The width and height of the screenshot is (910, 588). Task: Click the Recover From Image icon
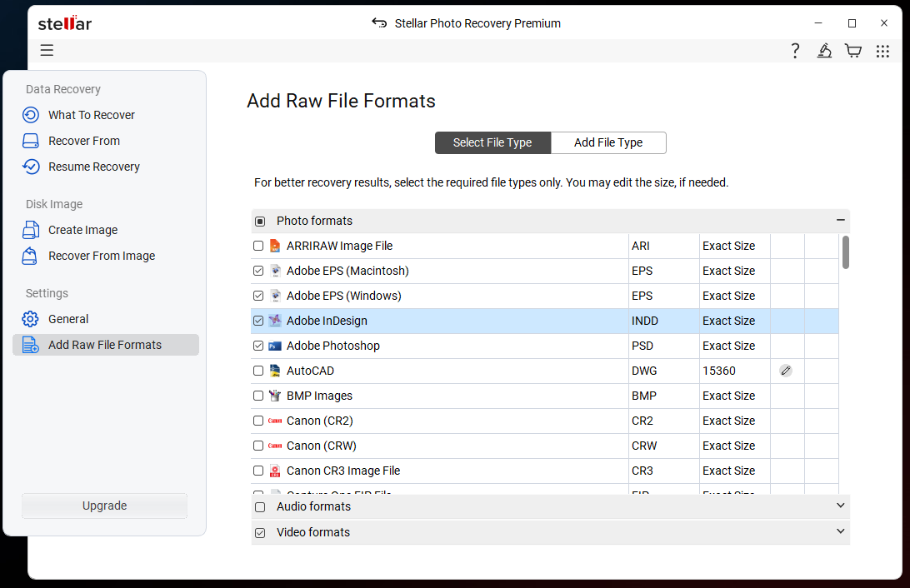coord(30,256)
